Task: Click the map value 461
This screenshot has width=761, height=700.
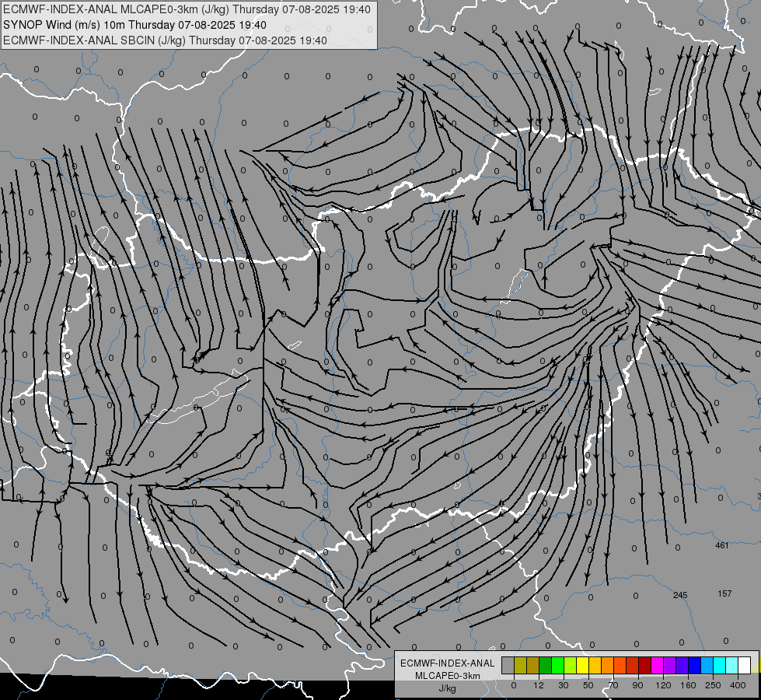Action: [721, 545]
